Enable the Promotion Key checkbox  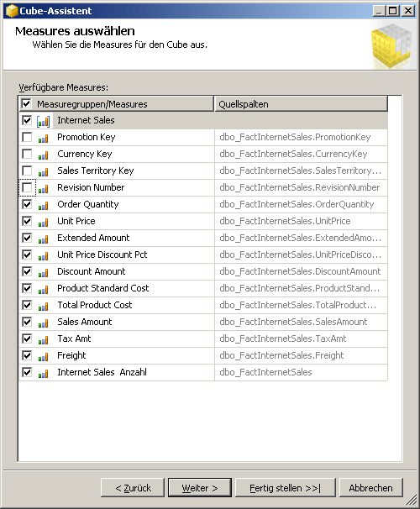pyautogui.click(x=27, y=137)
